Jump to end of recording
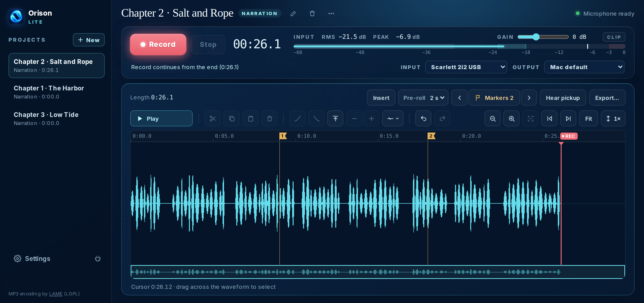The height and width of the screenshot is (303, 644). point(568,119)
